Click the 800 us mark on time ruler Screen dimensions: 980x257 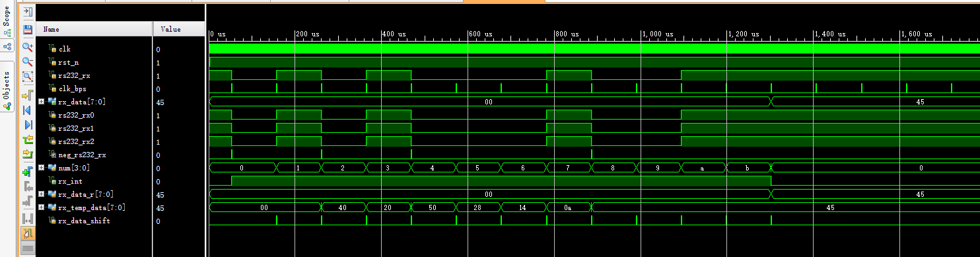click(567, 34)
